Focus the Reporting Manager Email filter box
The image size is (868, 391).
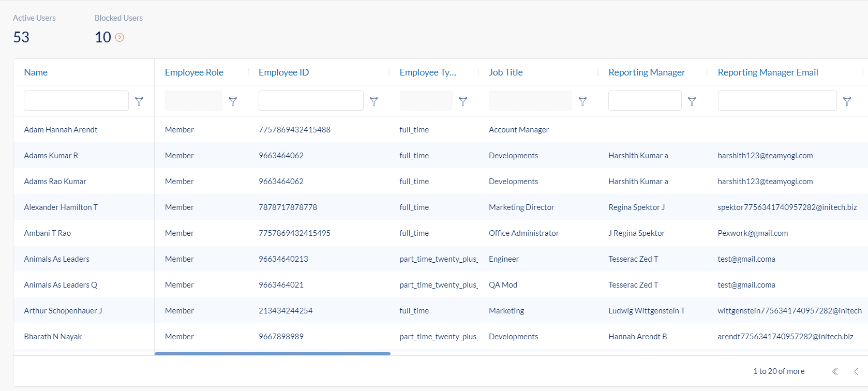[x=777, y=100]
